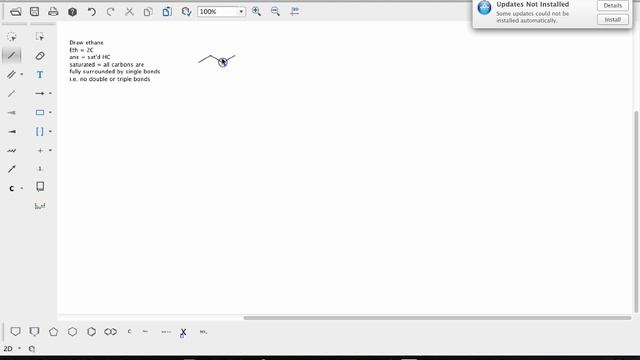
Task: Click the atom numbering tool icon
Action: 40,169
